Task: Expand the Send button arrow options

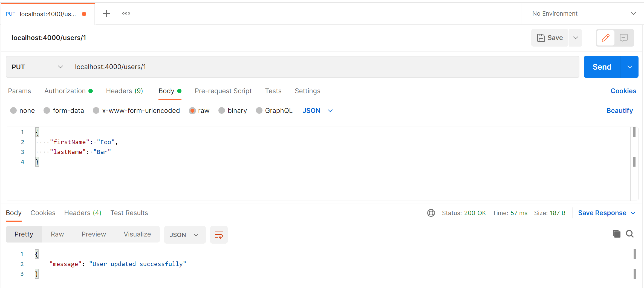Action: pos(629,67)
